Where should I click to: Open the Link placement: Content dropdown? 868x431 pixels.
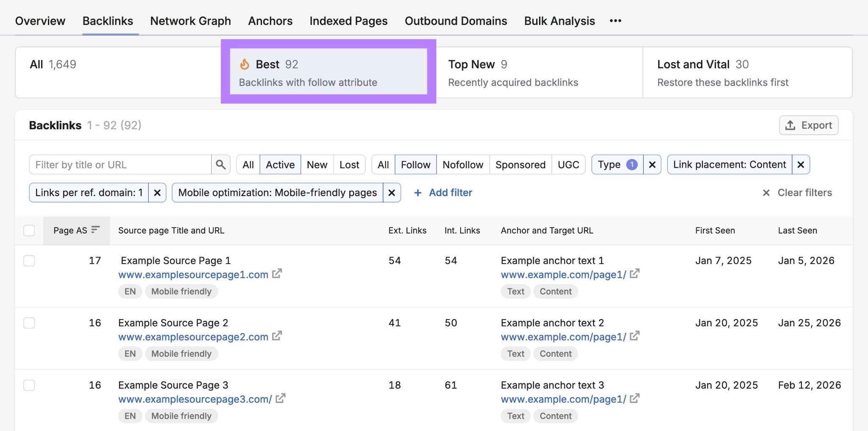[729, 164]
